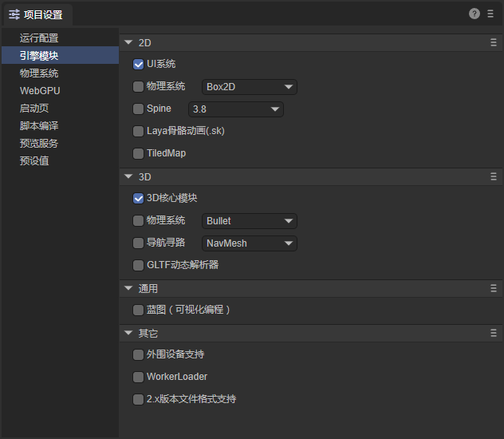Enable the TiledMap checkbox

click(x=139, y=153)
